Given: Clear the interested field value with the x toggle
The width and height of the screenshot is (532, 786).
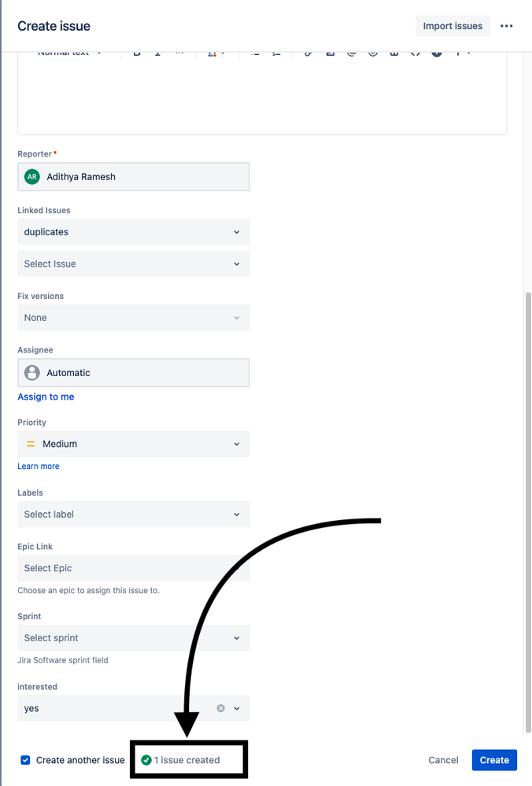Looking at the screenshot, I should 220,708.
